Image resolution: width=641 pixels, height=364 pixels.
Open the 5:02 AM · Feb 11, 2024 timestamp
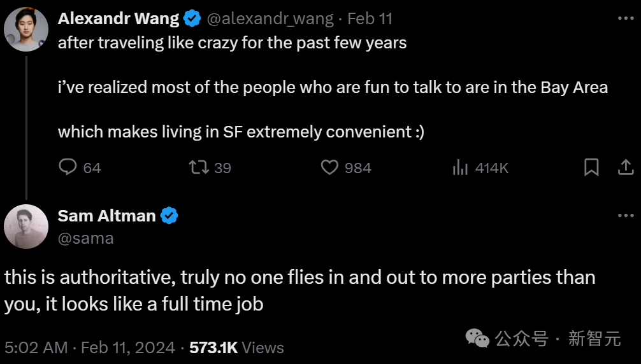pyautogui.click(x=90, y=348)
